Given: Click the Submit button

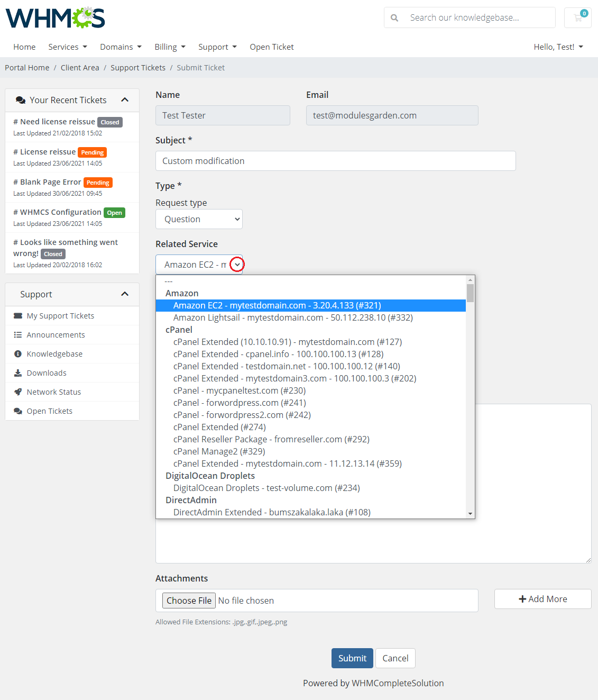Looking at the screenshot, I should 352,658.
